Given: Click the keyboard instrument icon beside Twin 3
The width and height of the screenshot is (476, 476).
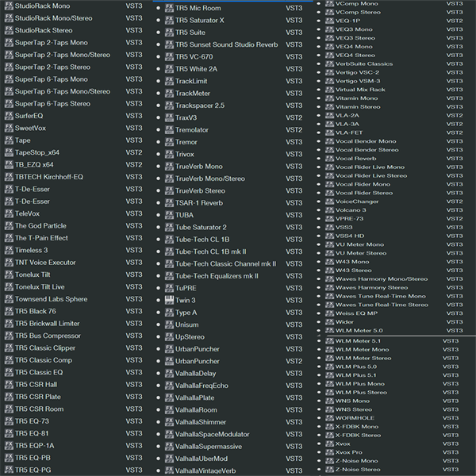Looking at the screenshot, I should tap(169, 300).
